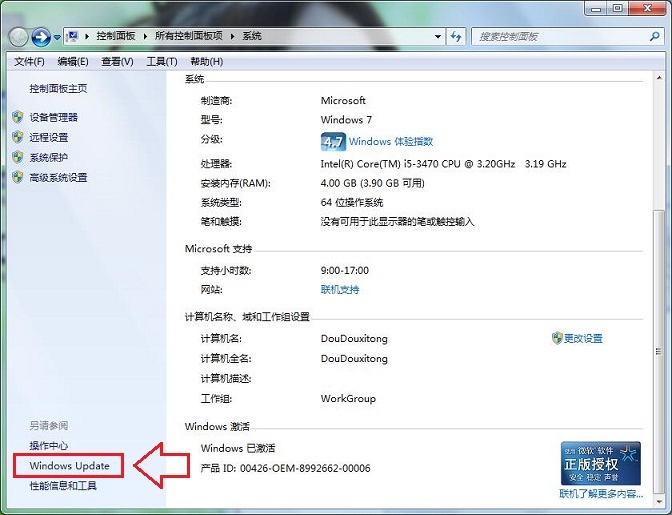This screenshot has height=515, width=672.
Task: Click the Control Panel icon in address bar
Action: click(72, 36)
